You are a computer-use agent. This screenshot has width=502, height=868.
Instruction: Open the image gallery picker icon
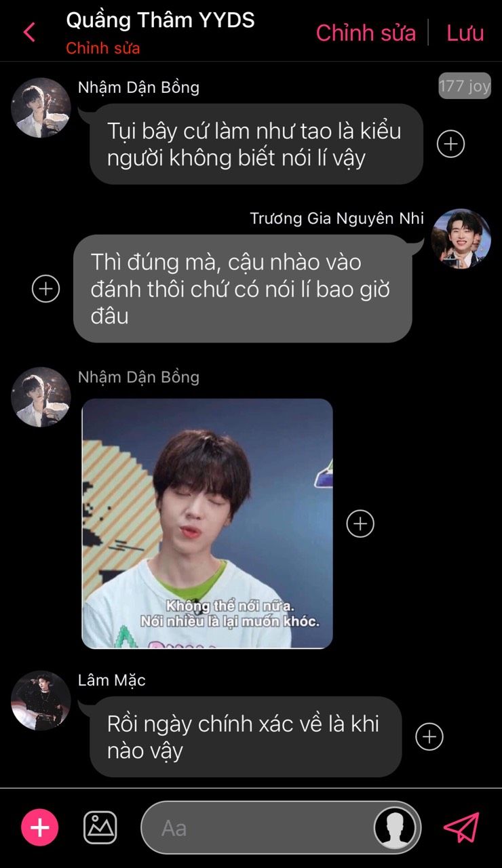[x=100, y=827]
